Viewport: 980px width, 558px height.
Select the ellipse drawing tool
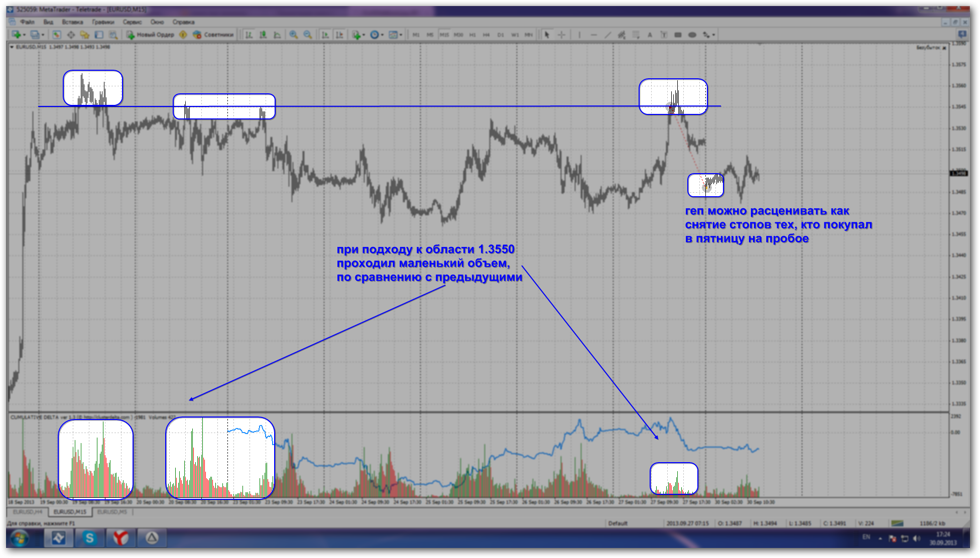click(692, 35)
